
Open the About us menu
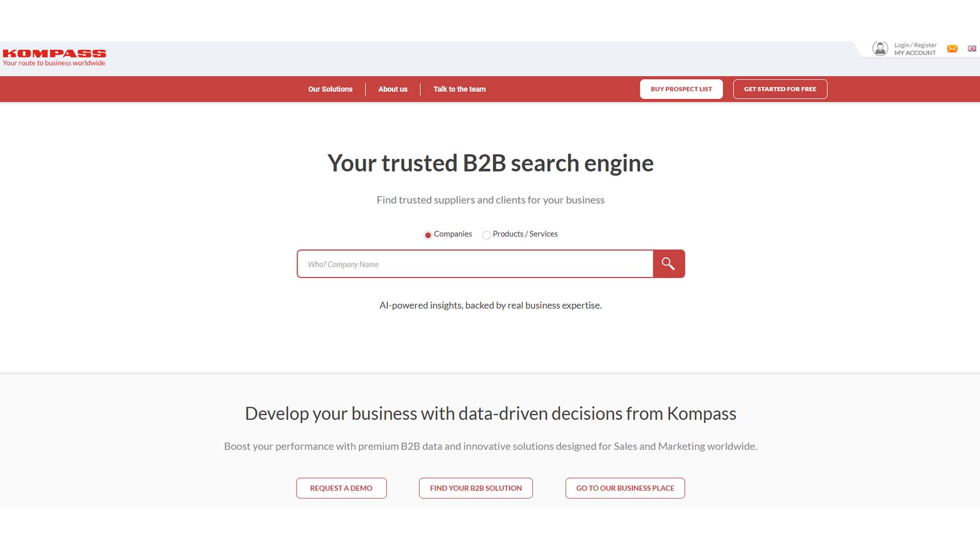pyautogui.click(x=393, y=89)
